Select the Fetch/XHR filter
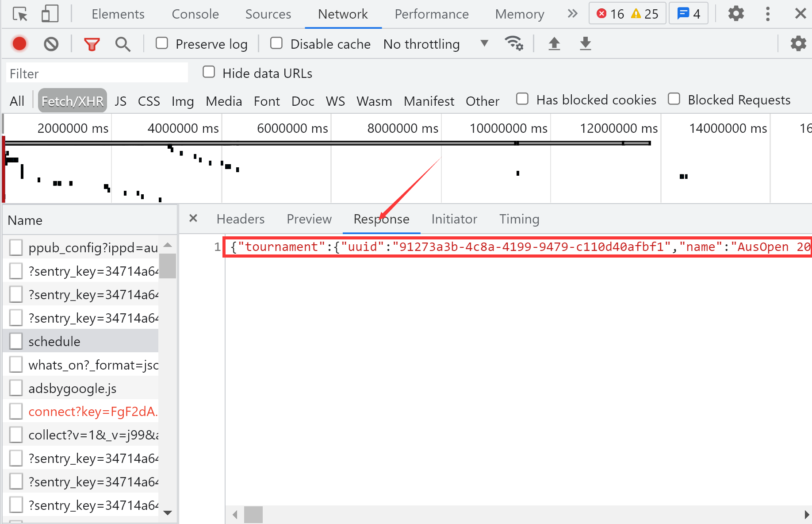Image resolution: width=812 pixels, height=524 pixels. [x=73, y=101]
